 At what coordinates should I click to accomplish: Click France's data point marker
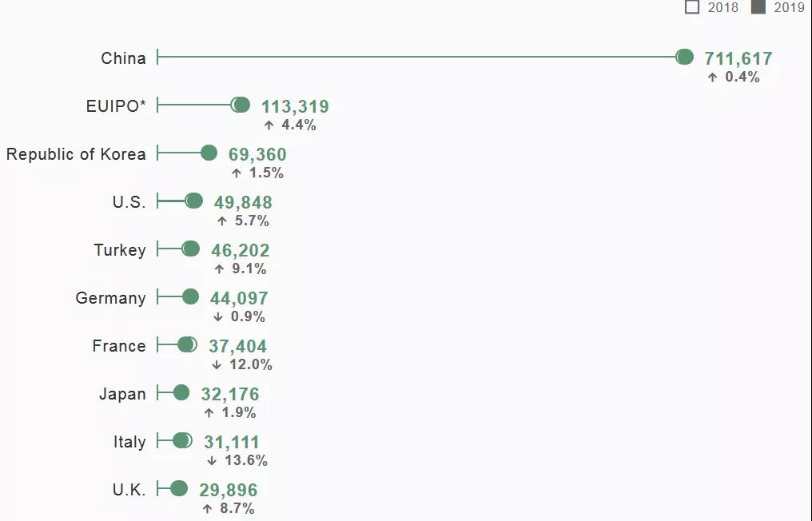click(185, 344)
